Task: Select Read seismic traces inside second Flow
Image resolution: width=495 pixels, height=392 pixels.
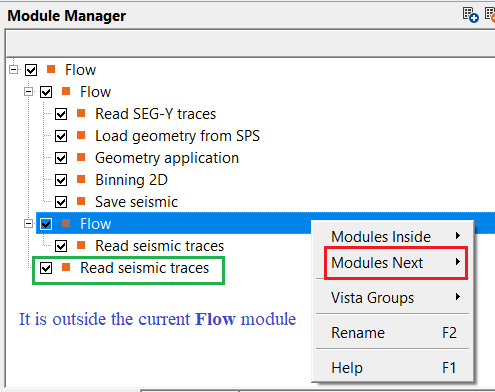Action: (160, 246)
